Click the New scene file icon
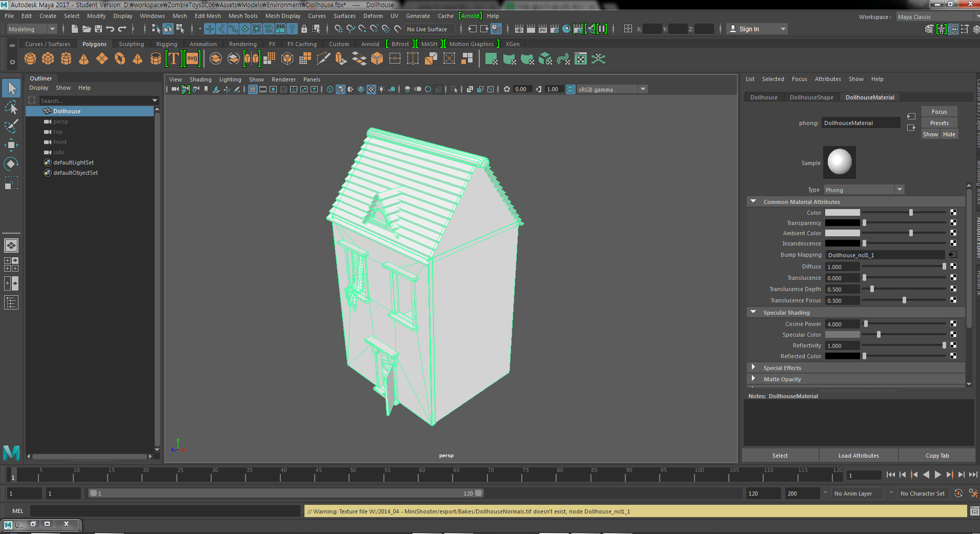 point(75,29)
